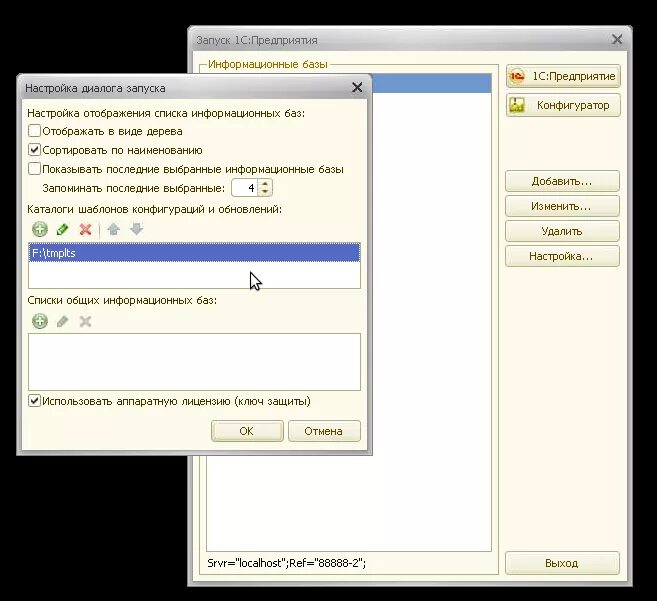657x601 pixels.
Task: Move template catalog down with arrow icon
Action: 137,229
